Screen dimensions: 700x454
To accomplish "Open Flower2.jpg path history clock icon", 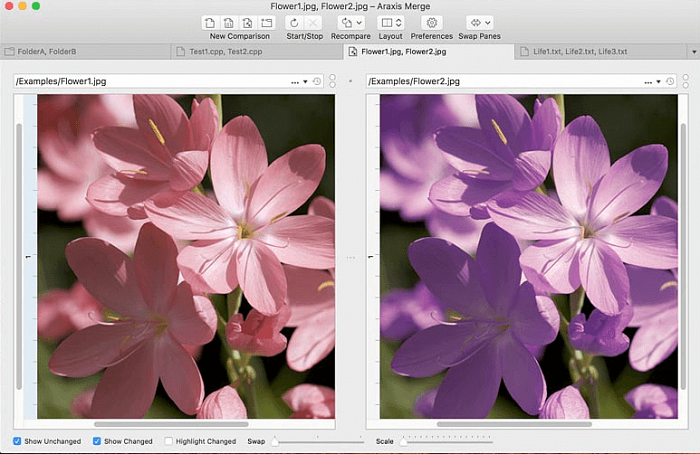I will [x=670, y=81].
